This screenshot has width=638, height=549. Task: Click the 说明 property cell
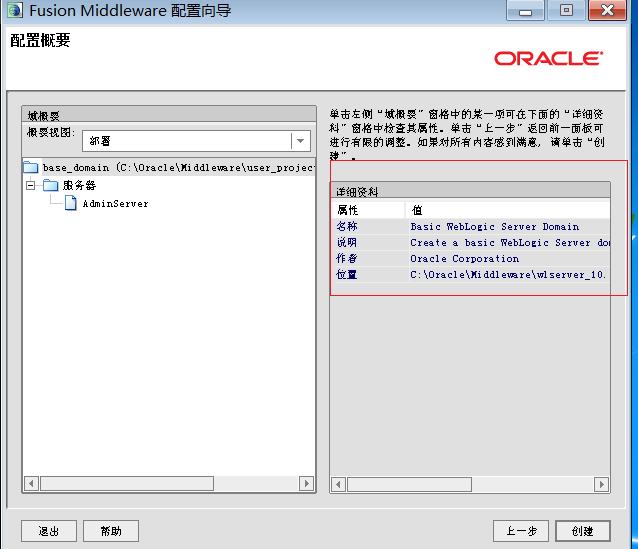(x=369, y=243)
